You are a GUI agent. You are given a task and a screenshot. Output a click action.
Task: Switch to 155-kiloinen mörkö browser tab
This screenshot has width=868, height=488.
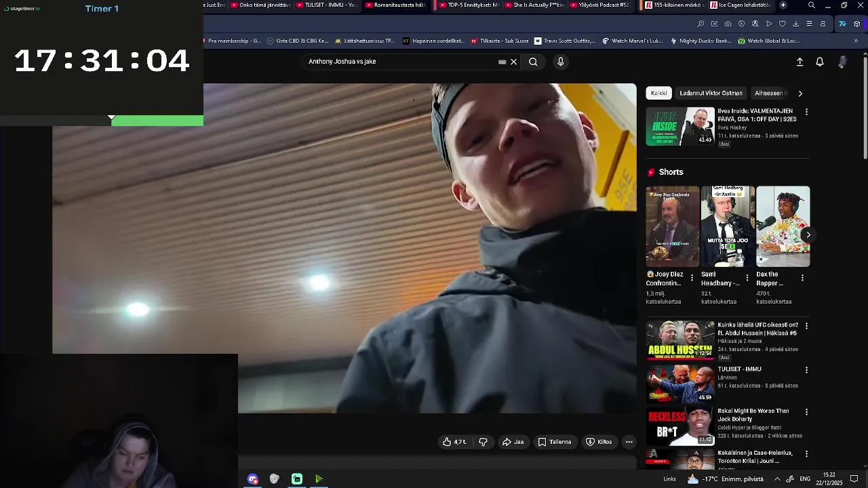coord(674,5)
